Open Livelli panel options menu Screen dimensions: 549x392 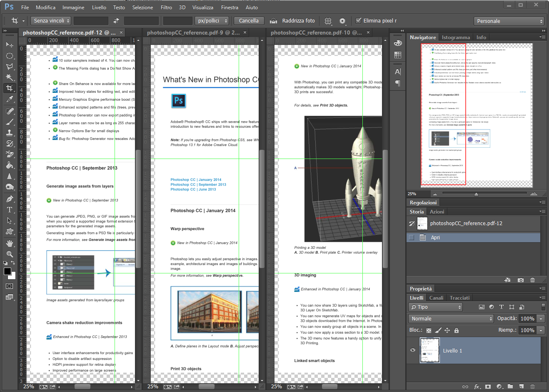[542, 298]
